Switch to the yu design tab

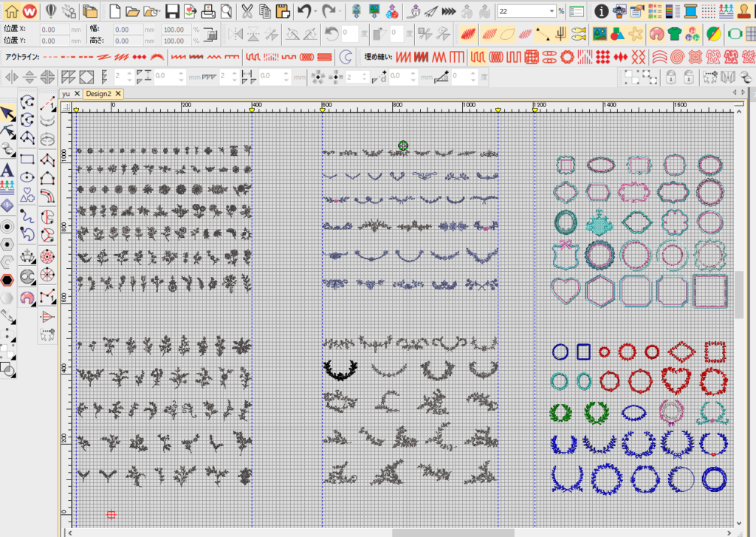point(66,94)
